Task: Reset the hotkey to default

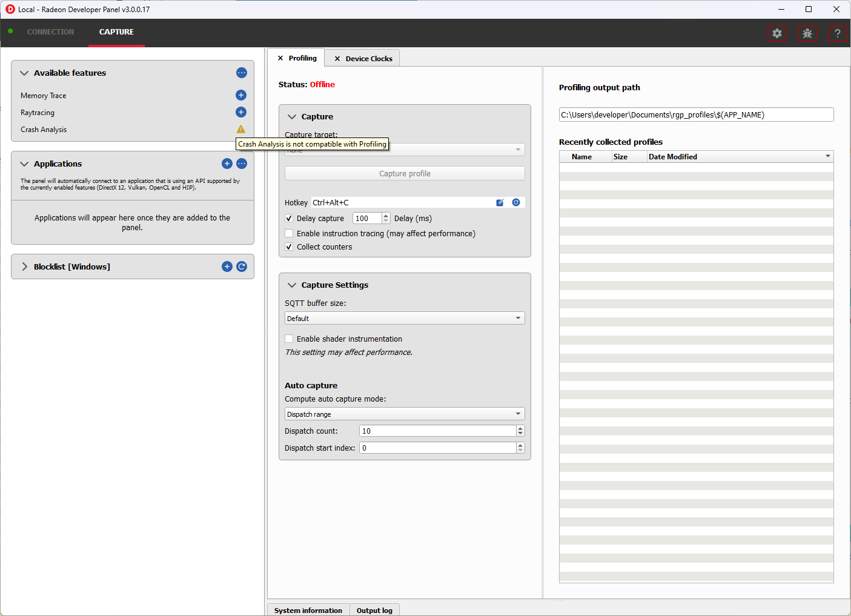Action: [516, 202]
